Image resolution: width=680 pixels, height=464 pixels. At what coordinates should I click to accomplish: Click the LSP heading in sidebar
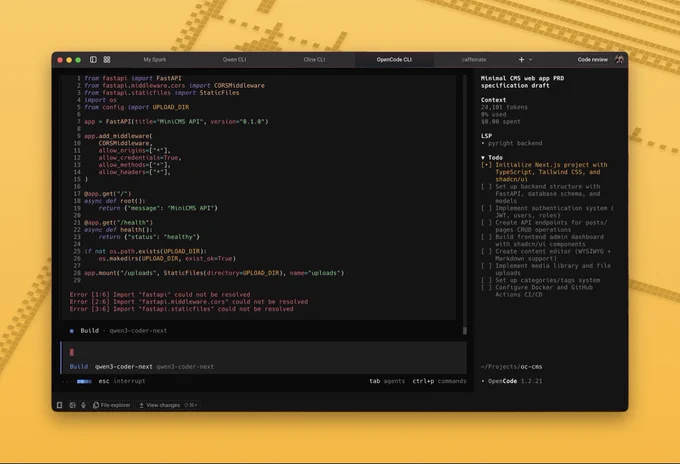(486, 136)
